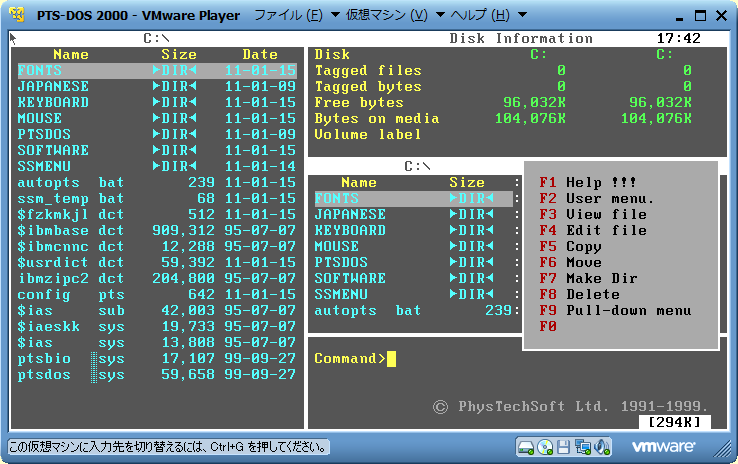The image size is (738, 464).
Task: Open the ファイル (F) menu
Action: (289, 15)
